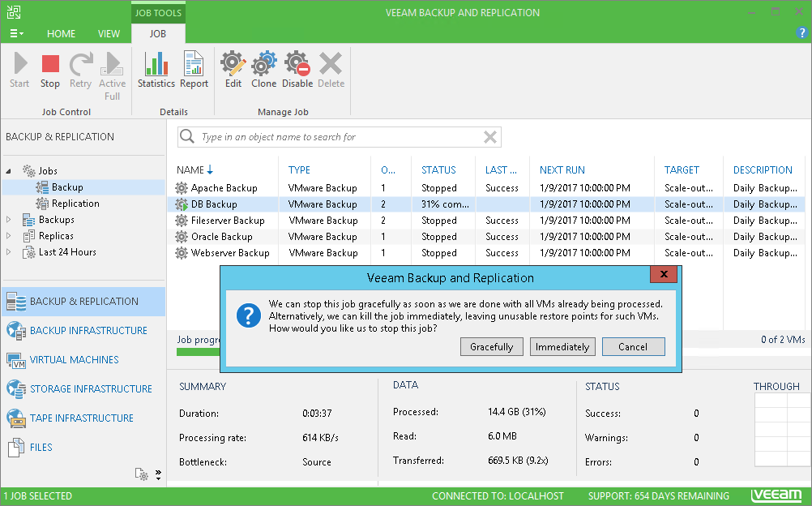Viewport: 812px width, 506px height.
Task: Click the Delete job icon
Action: point(331,64)
